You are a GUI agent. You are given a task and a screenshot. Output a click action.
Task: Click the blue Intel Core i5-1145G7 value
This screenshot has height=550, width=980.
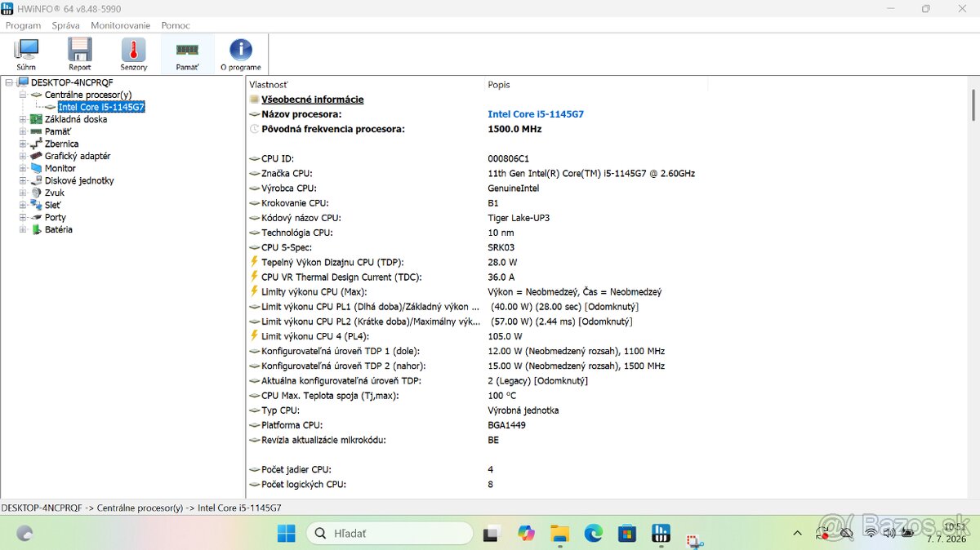click(536, 114)
